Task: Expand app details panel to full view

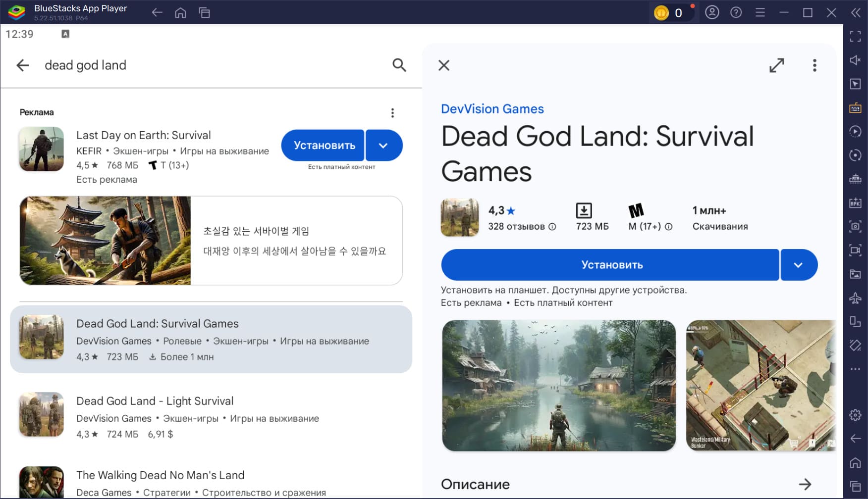Action: [x=777, y=65]
